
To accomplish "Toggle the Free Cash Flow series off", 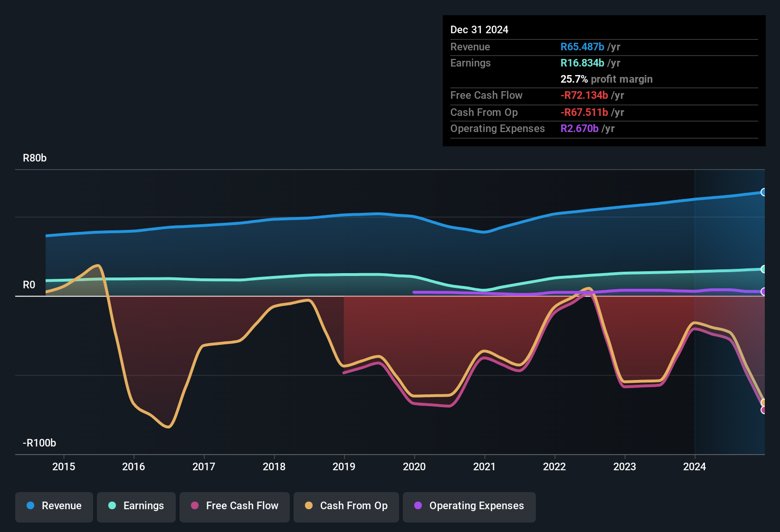I will [x=234, y=506].
